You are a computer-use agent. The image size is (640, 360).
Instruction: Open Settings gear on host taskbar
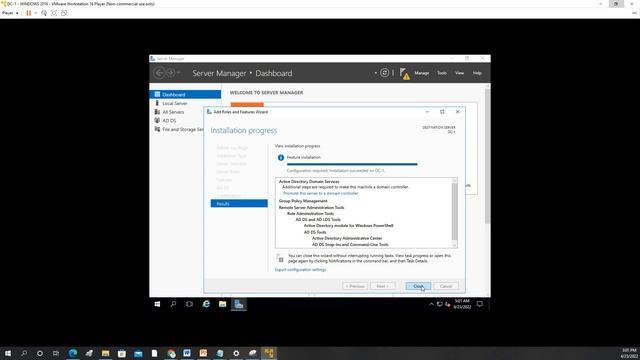click(236, 353)
